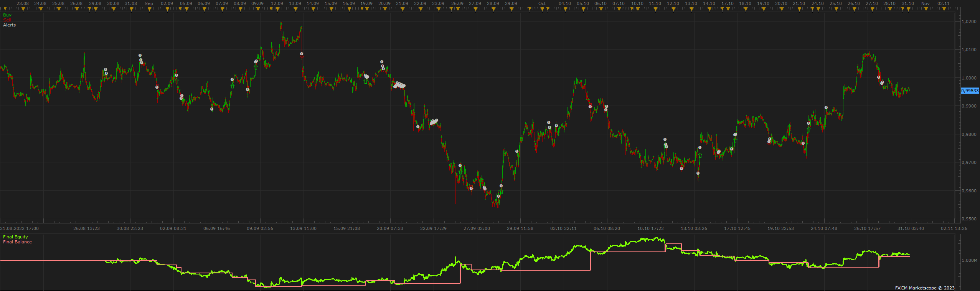Click the yellow day marker under 11.10
The image size is (980, 291).
click(655, 10)
